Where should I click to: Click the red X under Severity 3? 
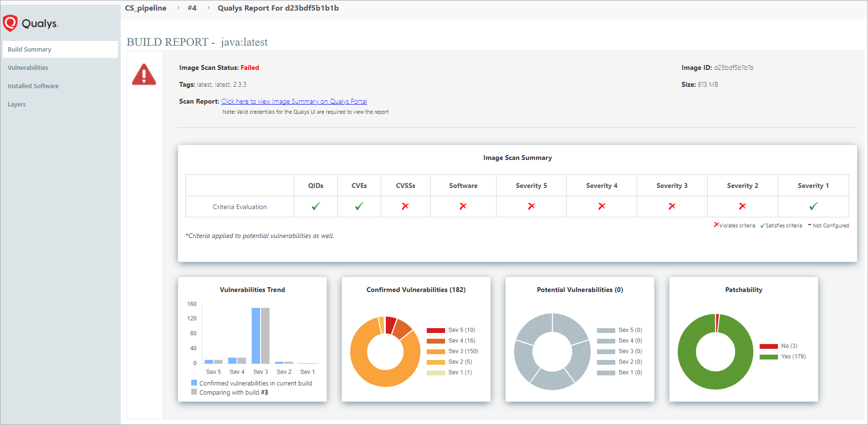coord(672,206)
